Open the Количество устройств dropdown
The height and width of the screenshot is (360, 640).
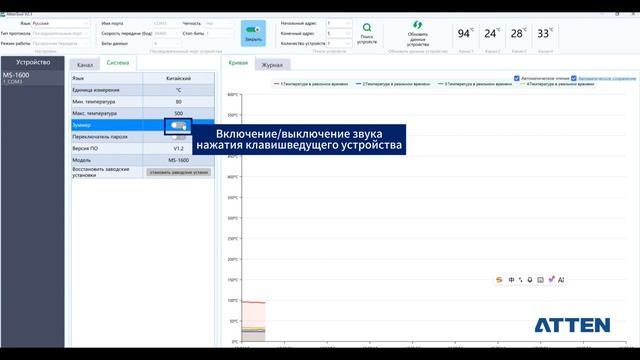click(339, 43)
